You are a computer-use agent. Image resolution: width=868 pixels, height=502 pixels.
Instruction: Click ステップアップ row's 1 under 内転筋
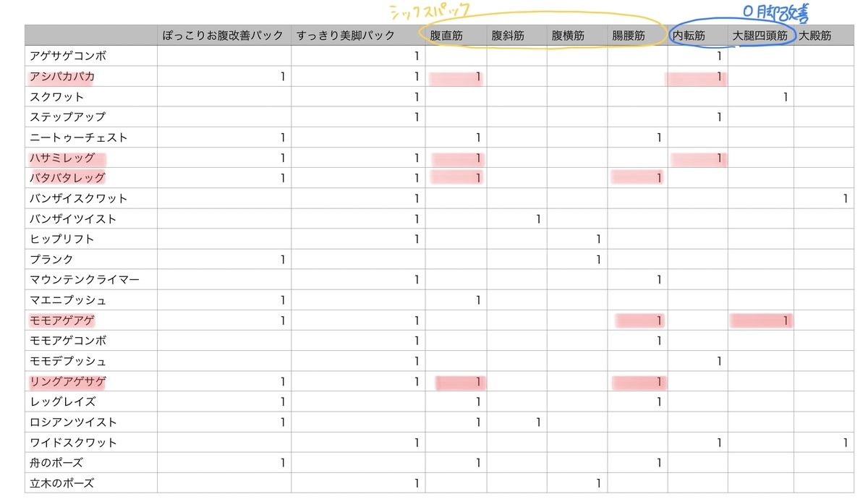coord(720,116)
